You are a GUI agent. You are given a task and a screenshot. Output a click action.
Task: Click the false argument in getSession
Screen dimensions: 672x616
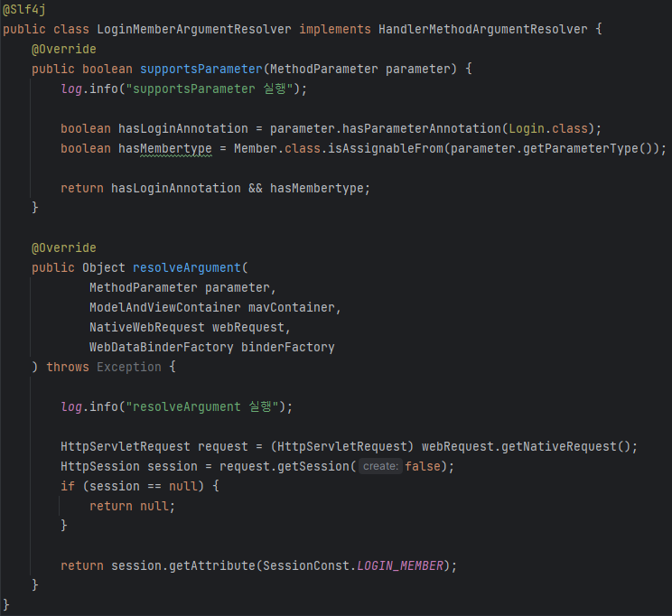tap(423, 466)
